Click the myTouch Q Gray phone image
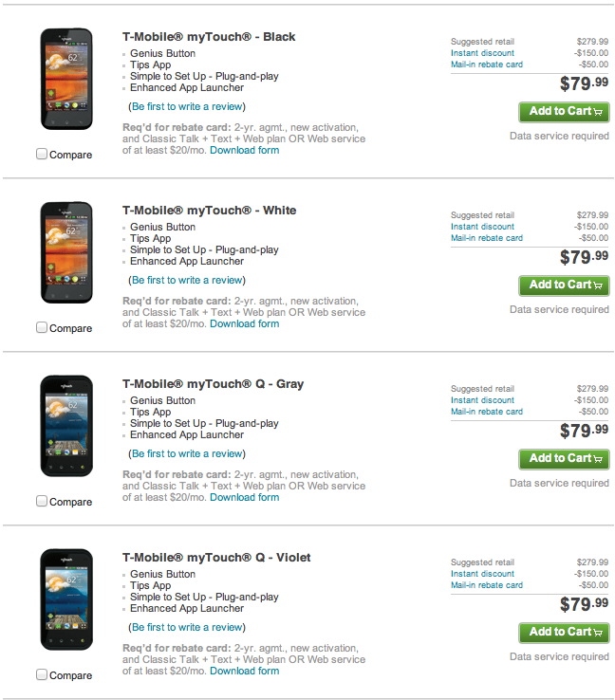Screen dimensions: 615x700 point(66,427)
